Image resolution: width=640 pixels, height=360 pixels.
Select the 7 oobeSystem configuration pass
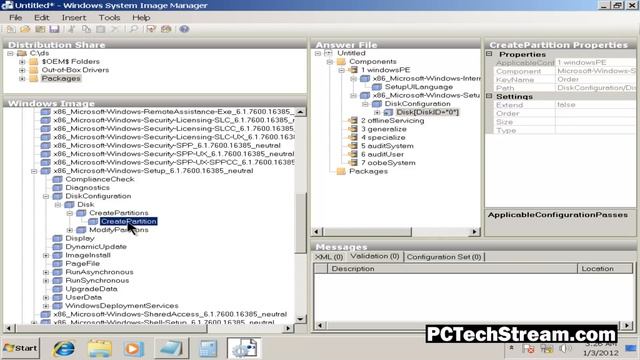pyautogui.click(x=388, y=163)
